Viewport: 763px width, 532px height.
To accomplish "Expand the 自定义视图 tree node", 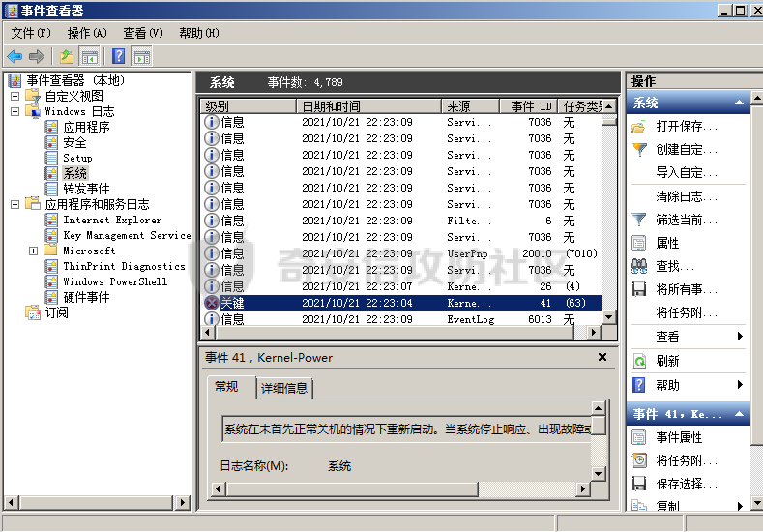I will [15, 96].
